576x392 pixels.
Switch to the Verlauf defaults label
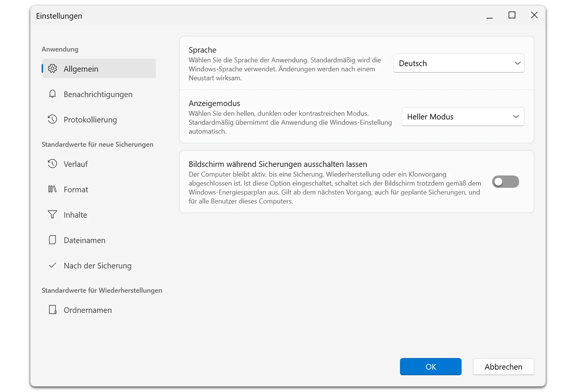76,164
